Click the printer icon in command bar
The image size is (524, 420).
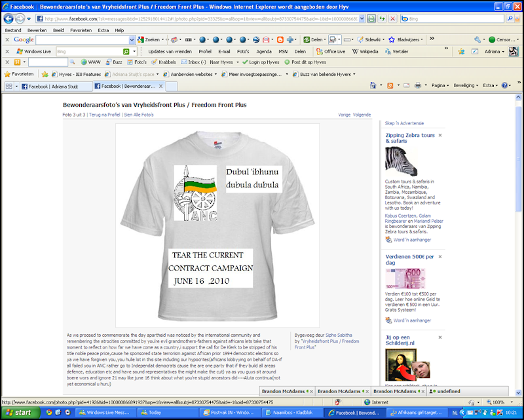pos(418,86)
